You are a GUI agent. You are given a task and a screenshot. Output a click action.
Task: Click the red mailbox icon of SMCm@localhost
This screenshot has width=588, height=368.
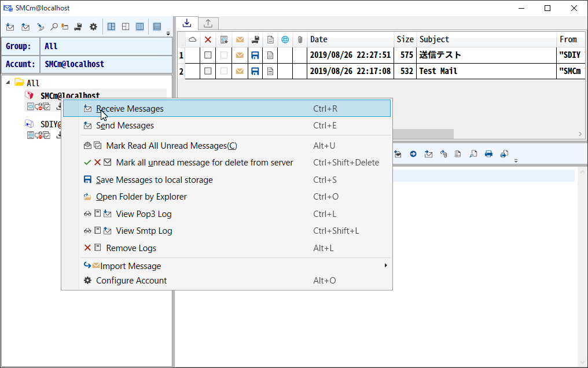point(30,95)
